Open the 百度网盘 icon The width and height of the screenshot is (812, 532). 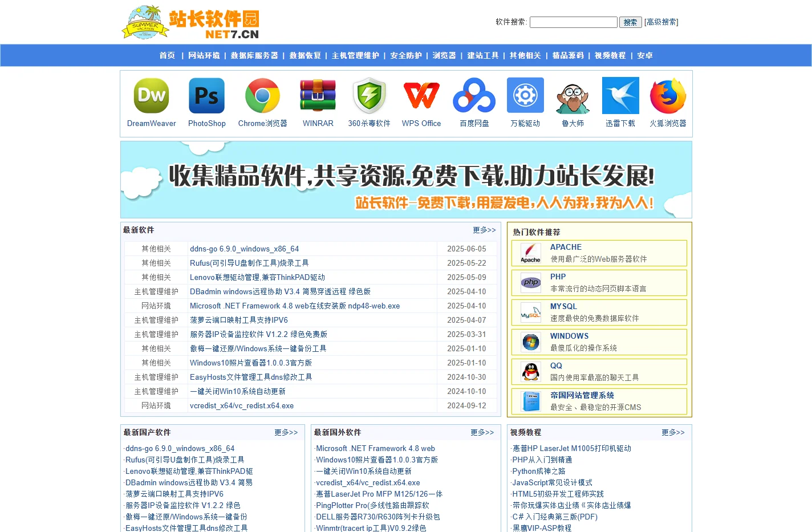[474, 96]
